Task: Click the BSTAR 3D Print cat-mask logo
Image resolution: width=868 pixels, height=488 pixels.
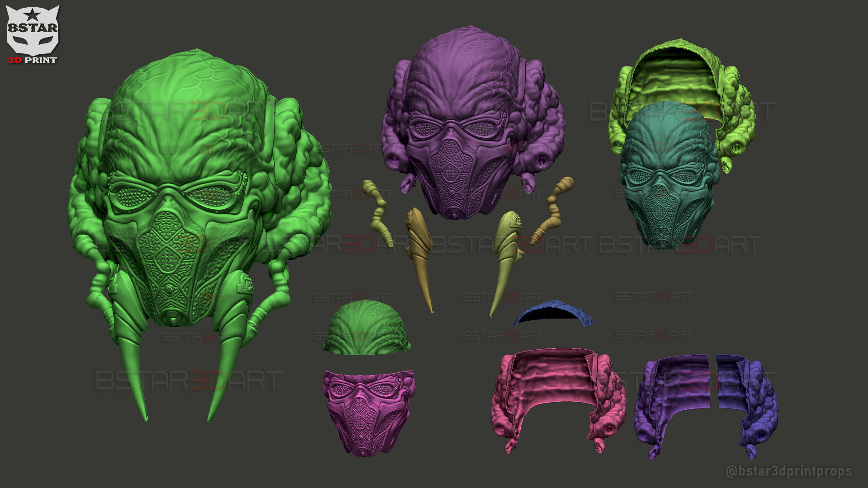Action: click(x=33, y=34)
